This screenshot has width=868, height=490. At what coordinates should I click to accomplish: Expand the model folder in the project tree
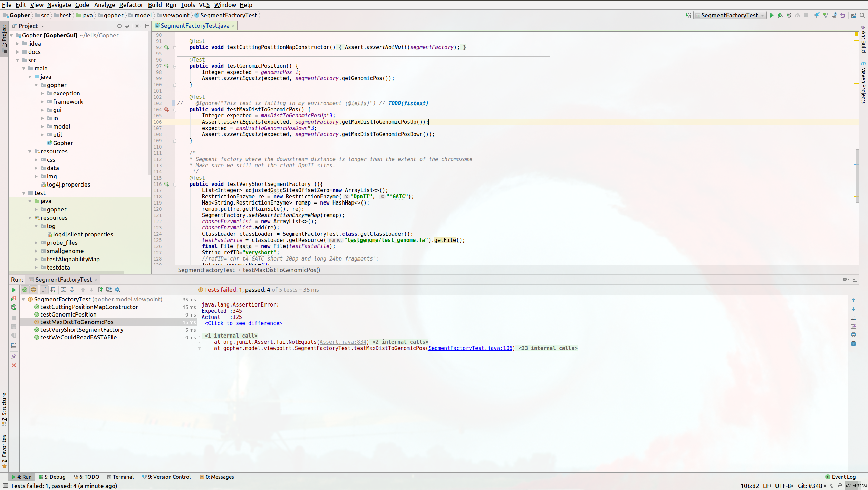click(42, 126)
